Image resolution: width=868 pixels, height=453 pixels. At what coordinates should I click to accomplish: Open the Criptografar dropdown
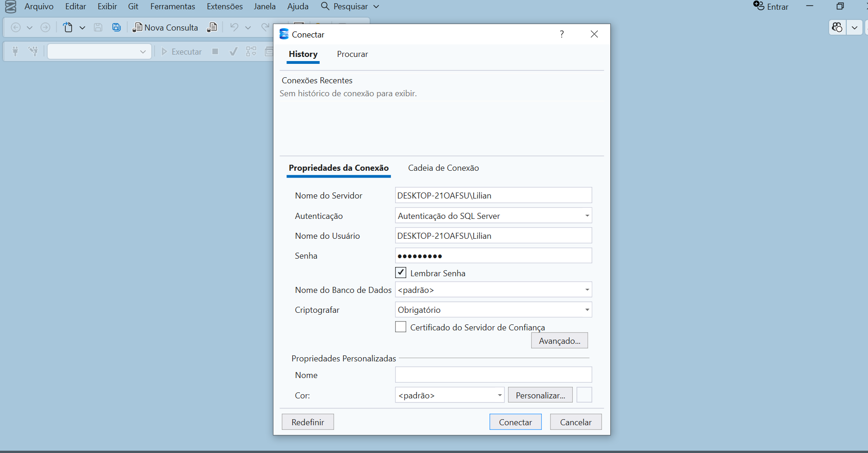[493, 310]
